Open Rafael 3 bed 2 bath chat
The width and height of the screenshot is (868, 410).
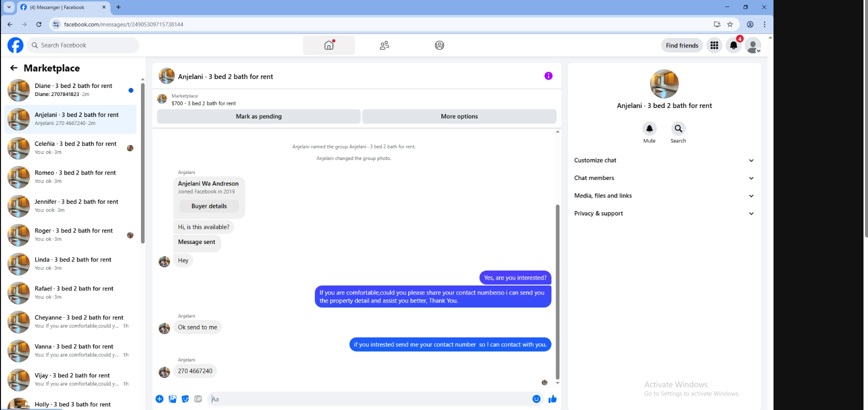(x=70, y=293)
